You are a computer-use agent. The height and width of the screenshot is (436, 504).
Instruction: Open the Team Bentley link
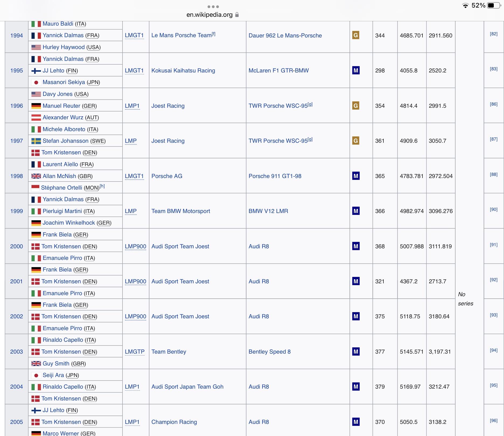(169, 352)
